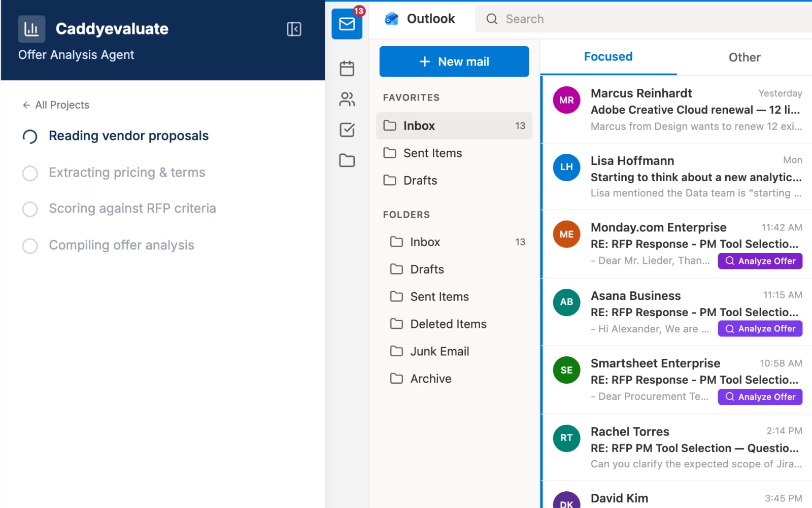The image size is (812, 508).
Task: Click the Caddyevaluate bar chart logo
Action: pyautogui.click(x=31, y=29)
